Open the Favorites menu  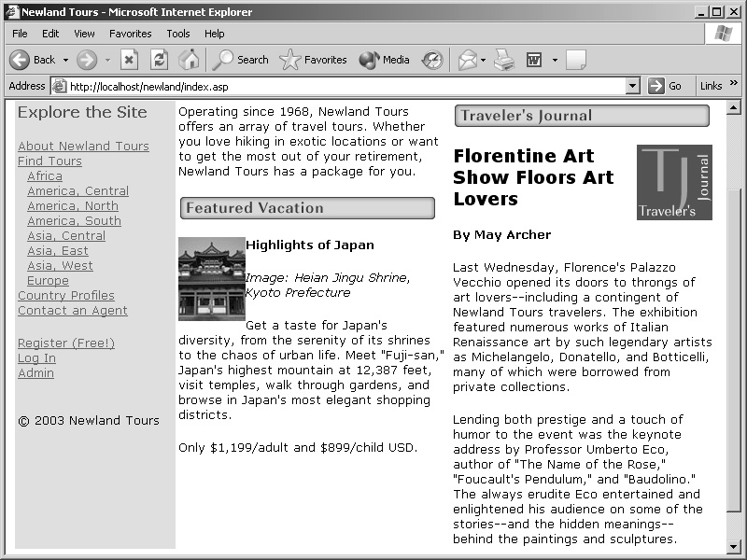(131, 34)
